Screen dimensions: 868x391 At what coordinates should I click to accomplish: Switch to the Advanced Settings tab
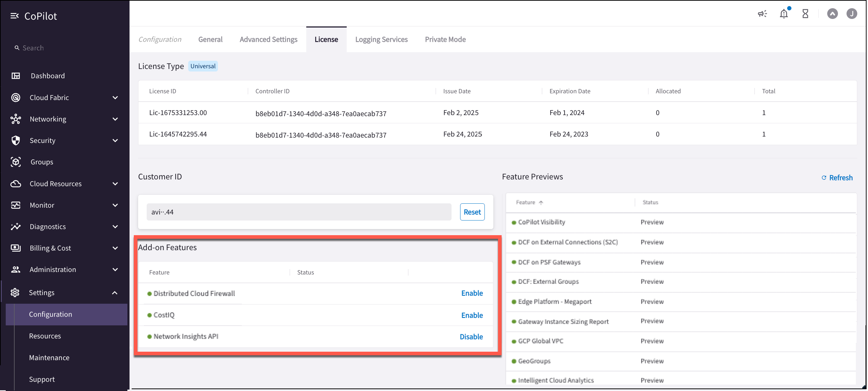tap(268, 39)
